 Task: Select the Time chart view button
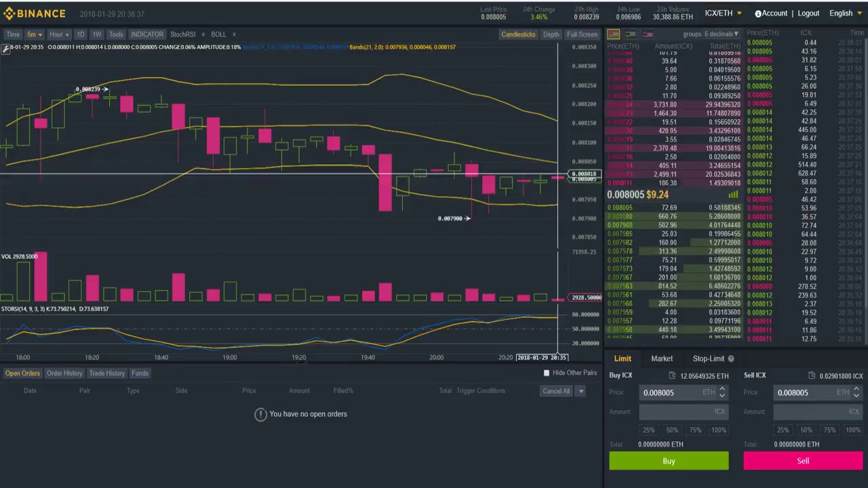(13, 35)
